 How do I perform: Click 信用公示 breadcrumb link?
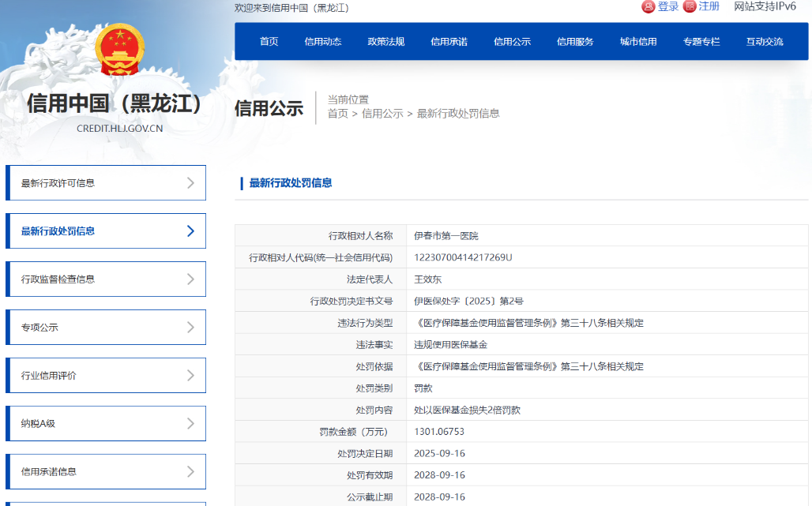[382, 114]
